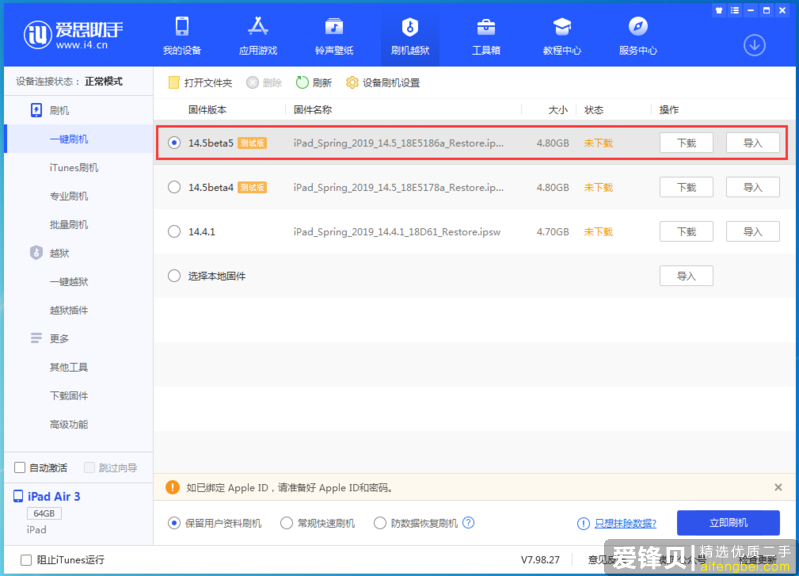Select 选择本地固件 radio button
This screenshot has height=576, width=799.
(174, 276)
